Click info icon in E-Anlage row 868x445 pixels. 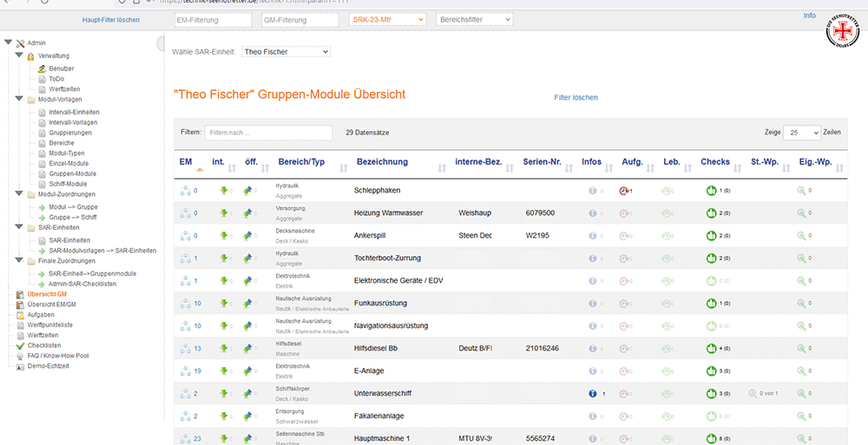pos(592,371)
